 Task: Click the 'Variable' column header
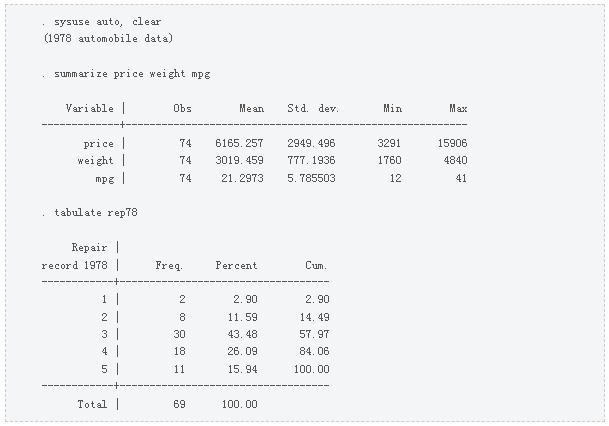tap(90, 108)
